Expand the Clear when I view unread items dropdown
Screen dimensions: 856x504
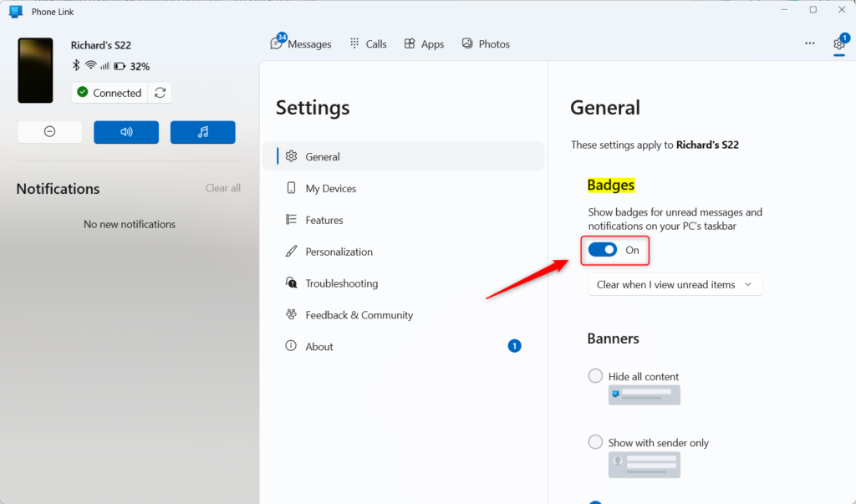click(x=675, y=284)
